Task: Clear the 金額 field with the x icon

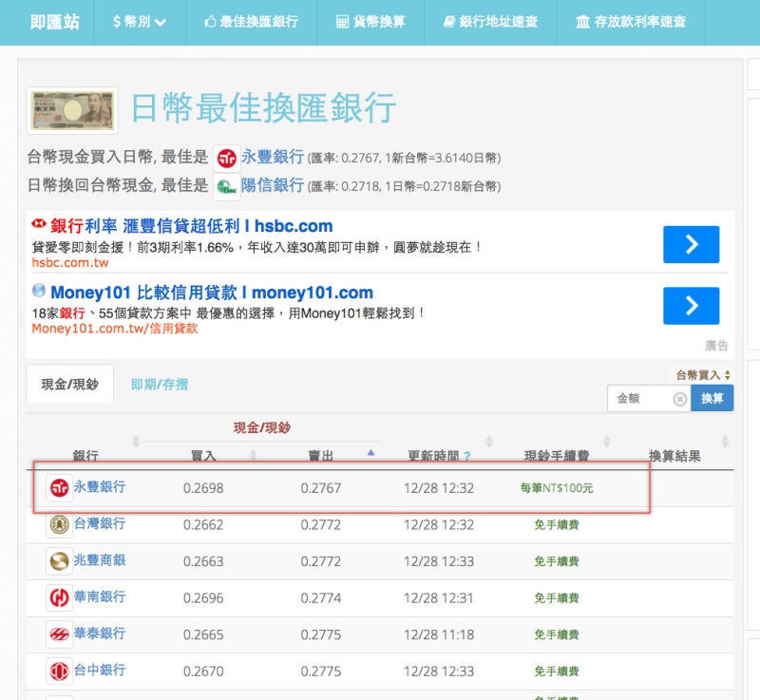Action: coord(679,399)
